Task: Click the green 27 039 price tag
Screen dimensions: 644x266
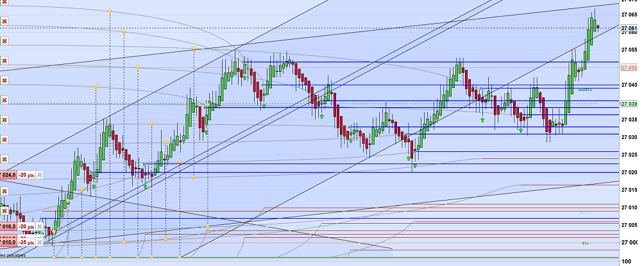Action: pos(629,104)
